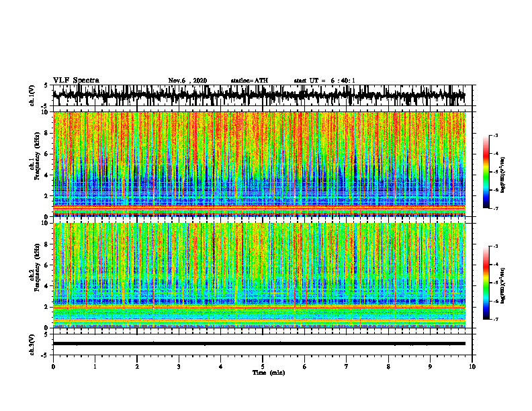This screenshot has width=532, height=411.
Task: Click the time axis tick label "6"
Action: [x=305, y=367]
